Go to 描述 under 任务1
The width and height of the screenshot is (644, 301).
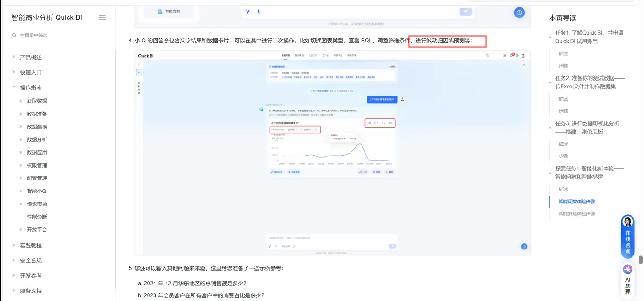click(x=563, y=53)
